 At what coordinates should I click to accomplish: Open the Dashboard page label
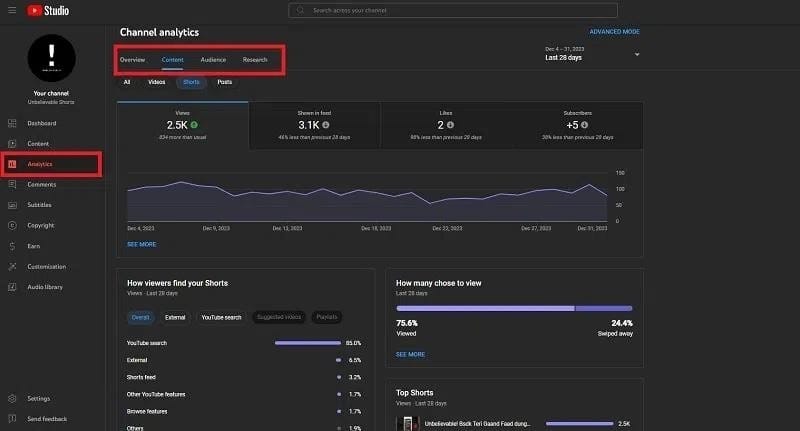click(x=42, y=123)
